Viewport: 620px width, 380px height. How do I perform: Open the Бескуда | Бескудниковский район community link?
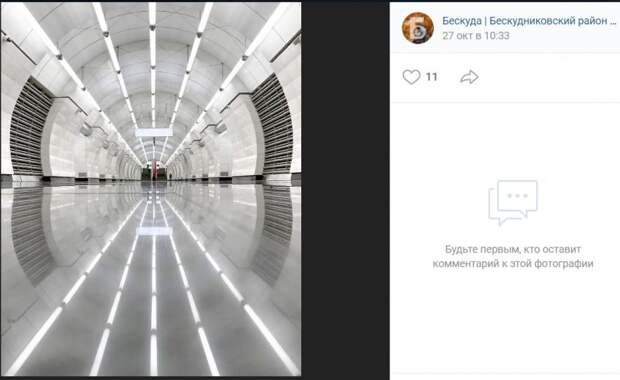pyautogui.click(x=529, y=21)
